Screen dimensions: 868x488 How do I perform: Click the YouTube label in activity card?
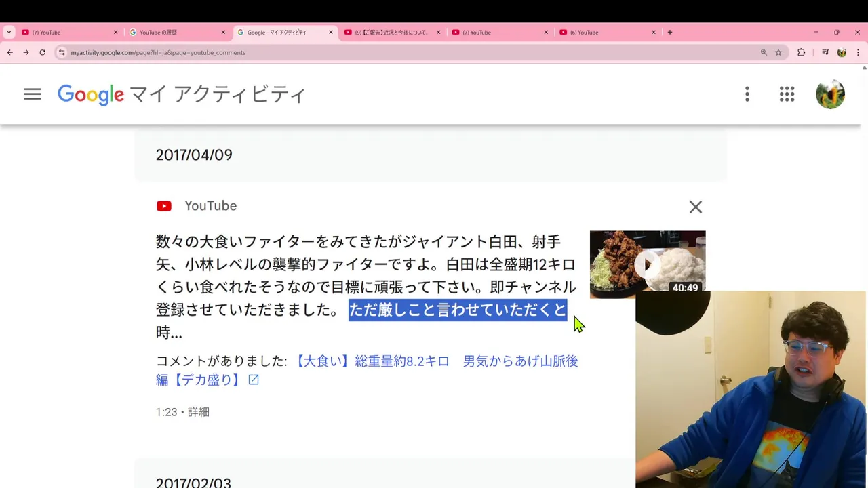pos(210,206)
